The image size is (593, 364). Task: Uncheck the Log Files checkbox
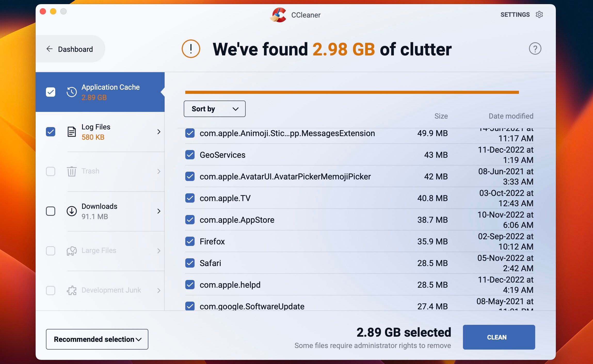click(51, 132)
